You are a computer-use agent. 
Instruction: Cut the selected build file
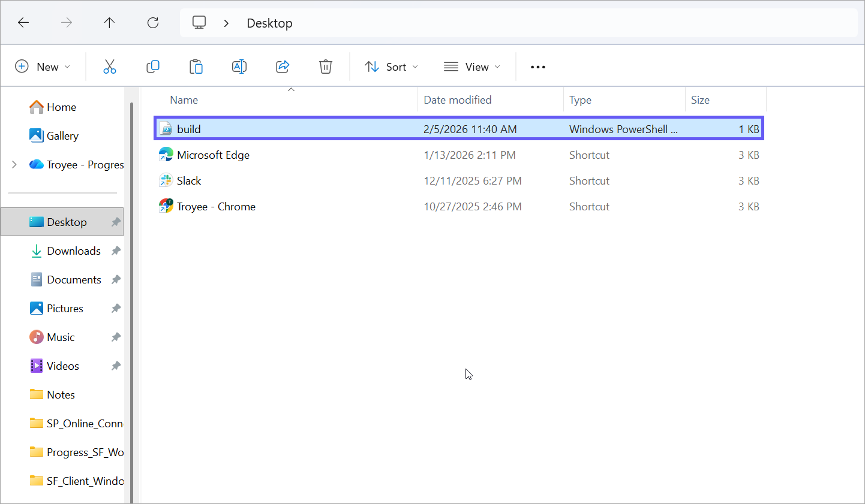click(x=110, y=67)
